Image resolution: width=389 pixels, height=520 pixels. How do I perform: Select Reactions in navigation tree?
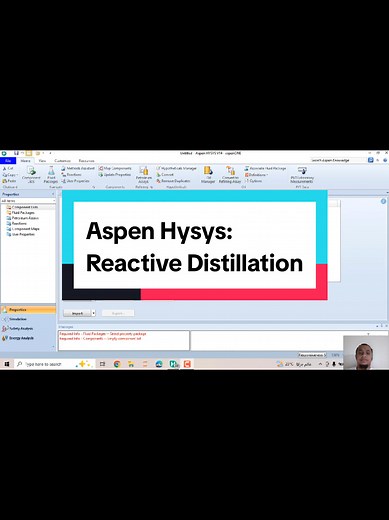(19, 223)
